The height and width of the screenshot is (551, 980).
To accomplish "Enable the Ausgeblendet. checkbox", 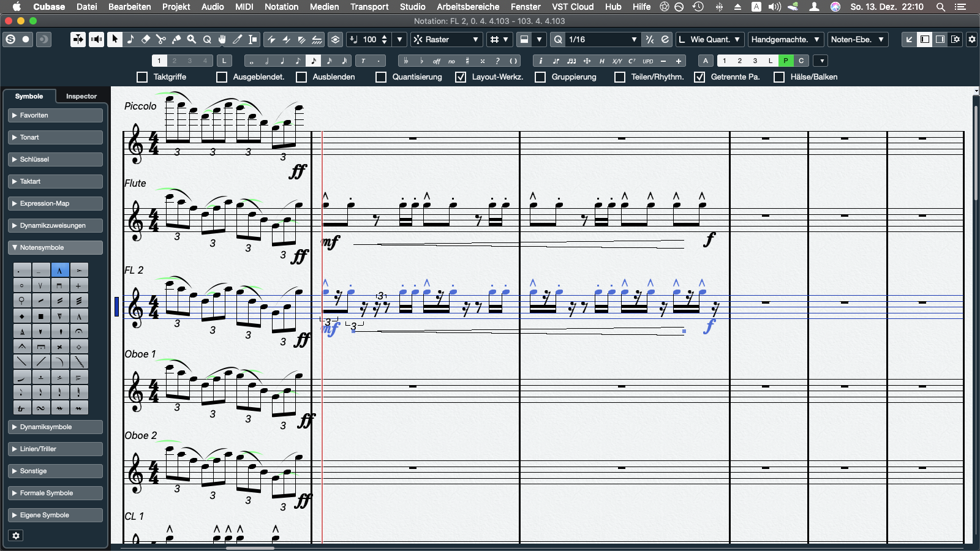I will [x=222, y=77].
